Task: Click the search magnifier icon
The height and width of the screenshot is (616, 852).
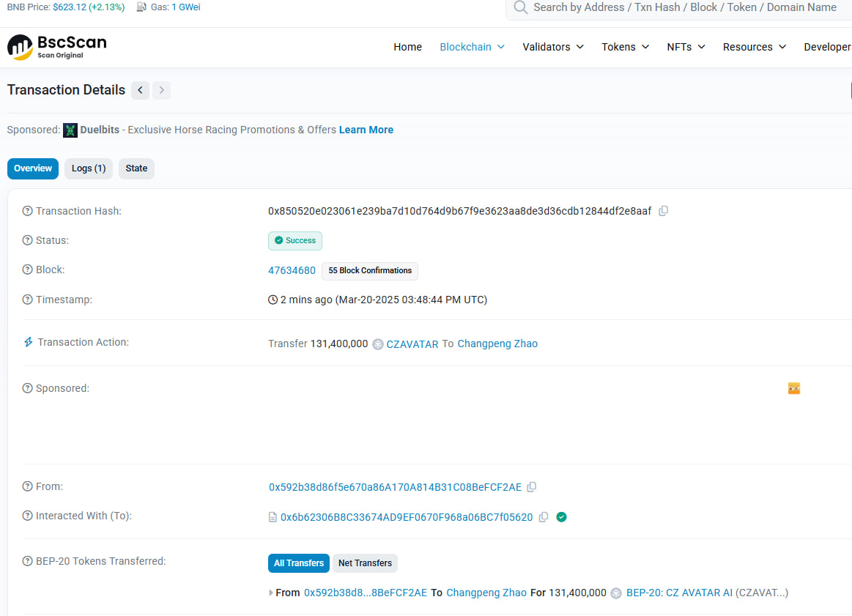Action: coord(521,7)
